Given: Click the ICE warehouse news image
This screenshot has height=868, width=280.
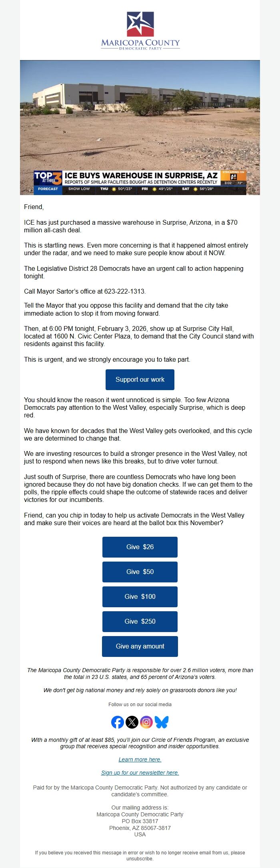Looking at the screenshot, I should point(140,120).
